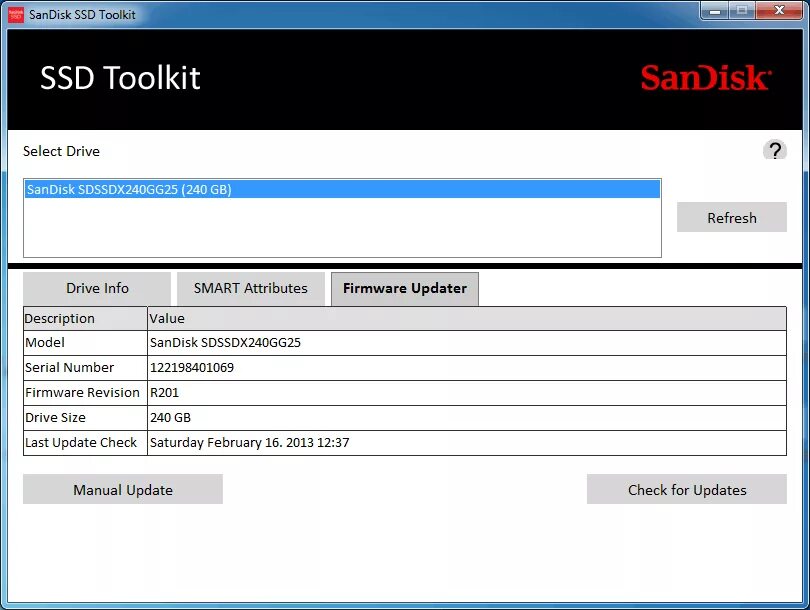Select the Firmware Updater tab
Viewport: 810px width, 610px height.
coord(404,289)
